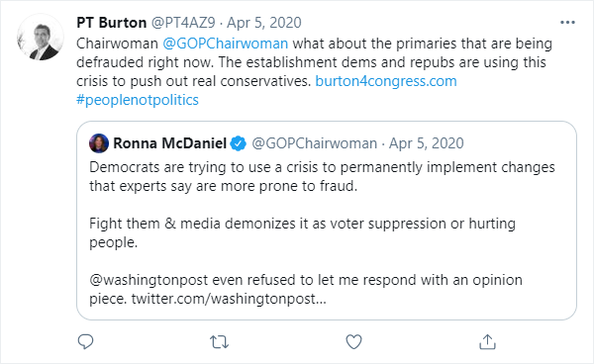Retweet this post using arrows icon
The width and height of the screenshot is (594, 364).
point(220,342)
